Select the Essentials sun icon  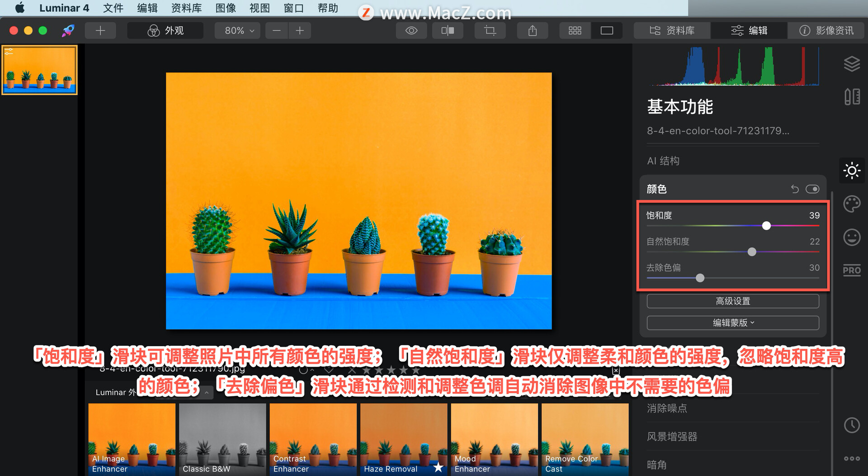852,171
